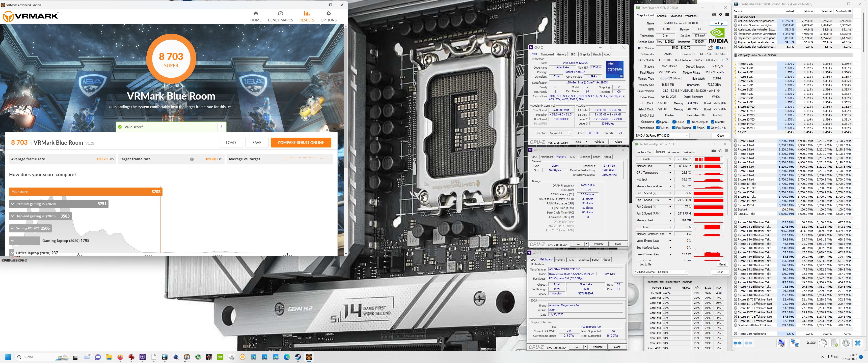
Task: Open File Explorer from taskbar
Action: click(x=109, y=357)
